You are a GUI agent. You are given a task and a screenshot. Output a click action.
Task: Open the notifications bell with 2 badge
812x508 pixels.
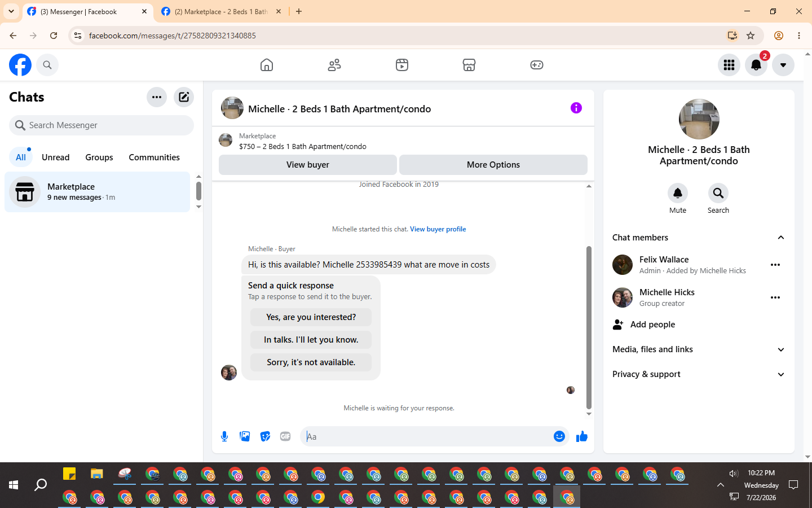click(x=756, y=65)
